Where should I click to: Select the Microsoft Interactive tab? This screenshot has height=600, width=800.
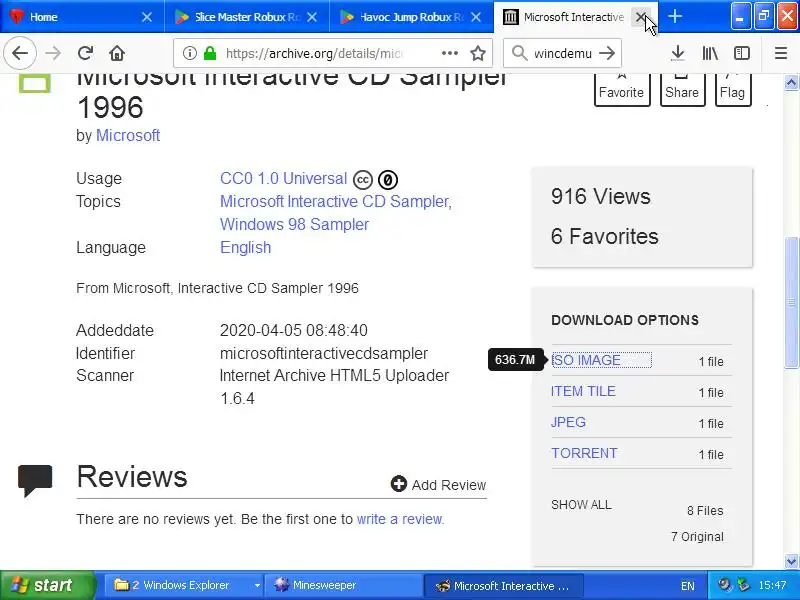coord(576,17)
